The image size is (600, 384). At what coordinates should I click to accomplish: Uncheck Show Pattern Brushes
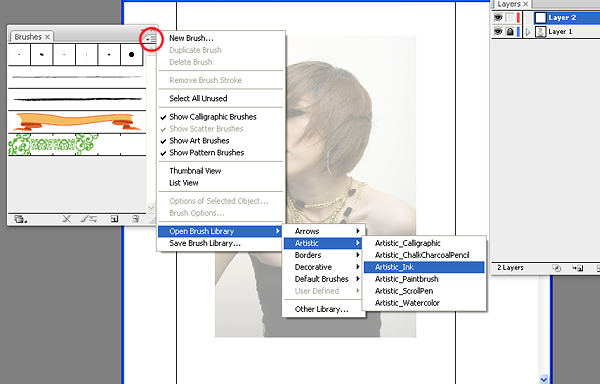(207, 153)
